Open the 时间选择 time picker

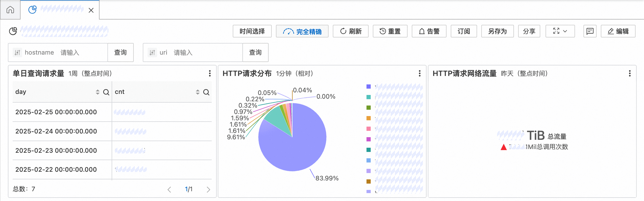(252, 31)
